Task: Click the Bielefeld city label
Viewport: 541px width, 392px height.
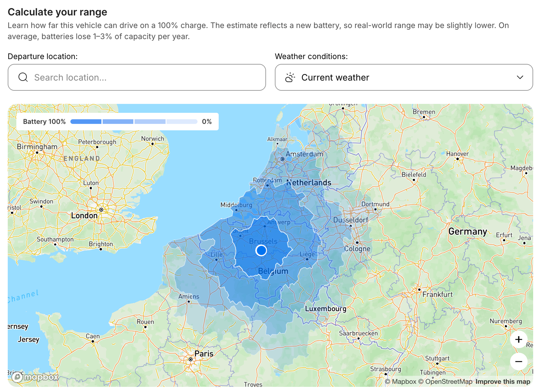Action: (414, 175)
